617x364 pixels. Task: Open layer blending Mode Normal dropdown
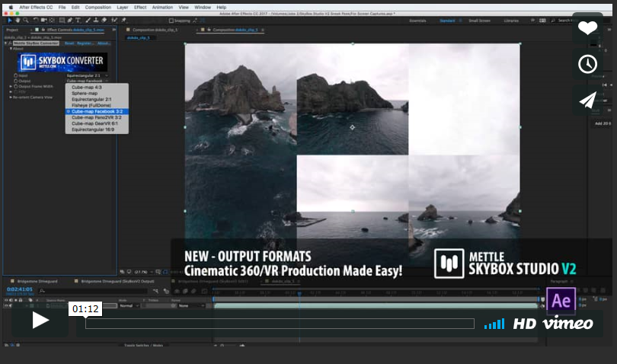coord(129,305)
